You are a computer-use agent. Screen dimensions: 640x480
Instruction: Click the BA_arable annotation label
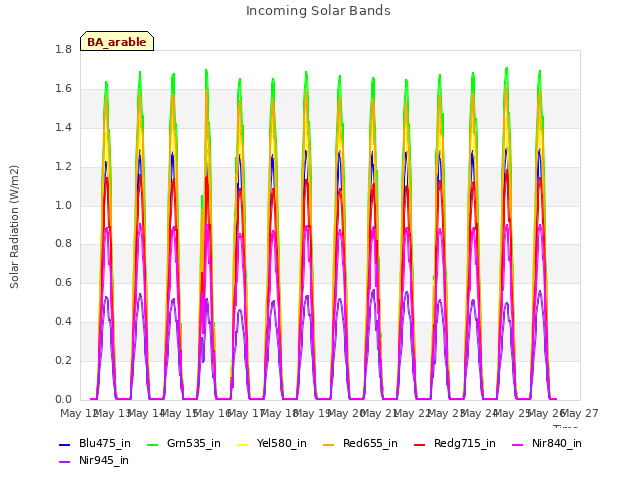117,42
